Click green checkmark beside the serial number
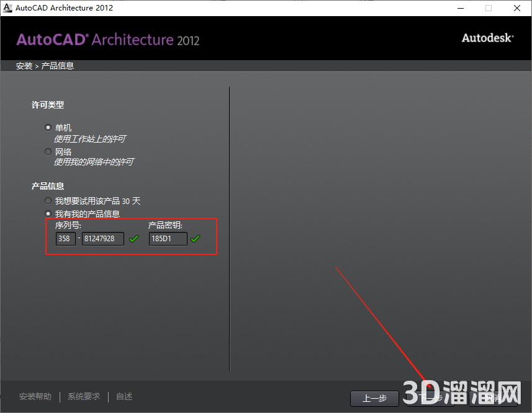The image size is (532, 413). (133, 239)
